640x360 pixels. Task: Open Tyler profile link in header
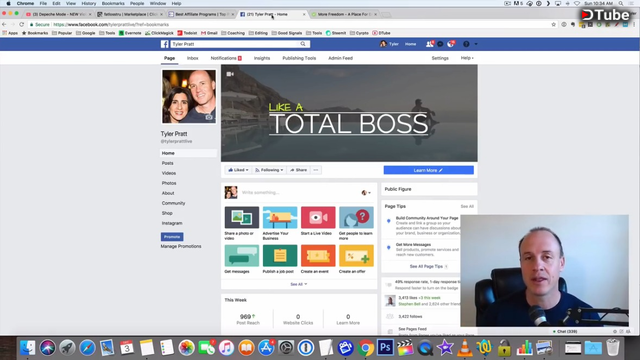coord(389,44)
